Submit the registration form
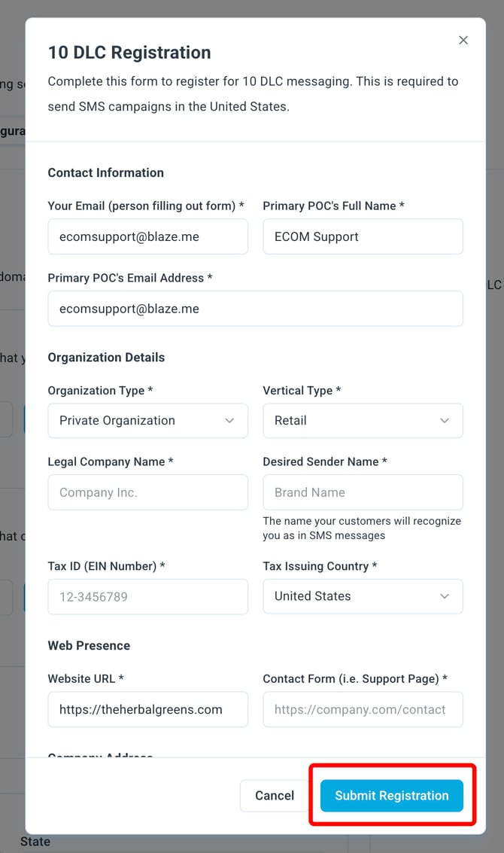This screenshot has height=853, width=504. click(x=391, y=795)
